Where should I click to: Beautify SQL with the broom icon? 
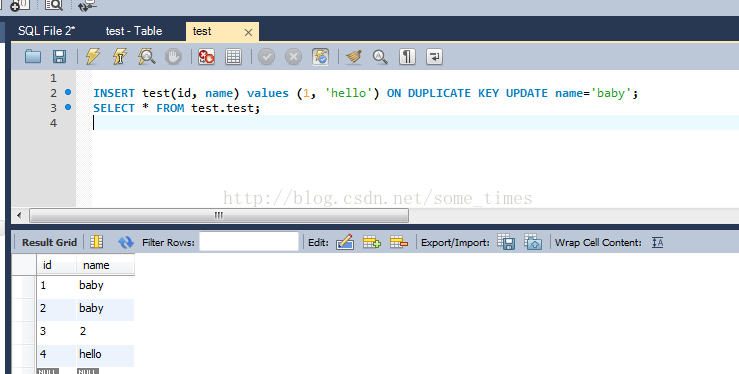pos(353,57)
